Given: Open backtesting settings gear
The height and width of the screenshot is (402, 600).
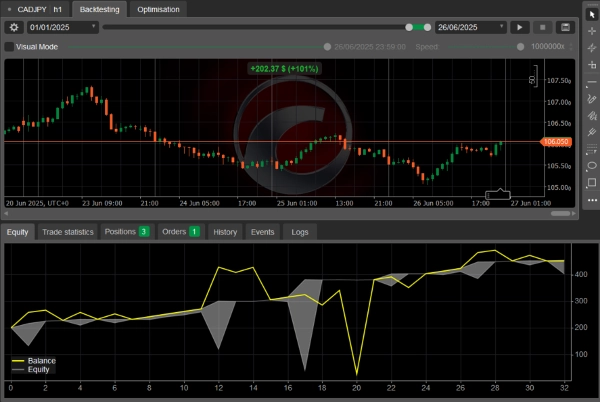Looking at the screenshot, I should pyautogui.click(x=14, y=27).
